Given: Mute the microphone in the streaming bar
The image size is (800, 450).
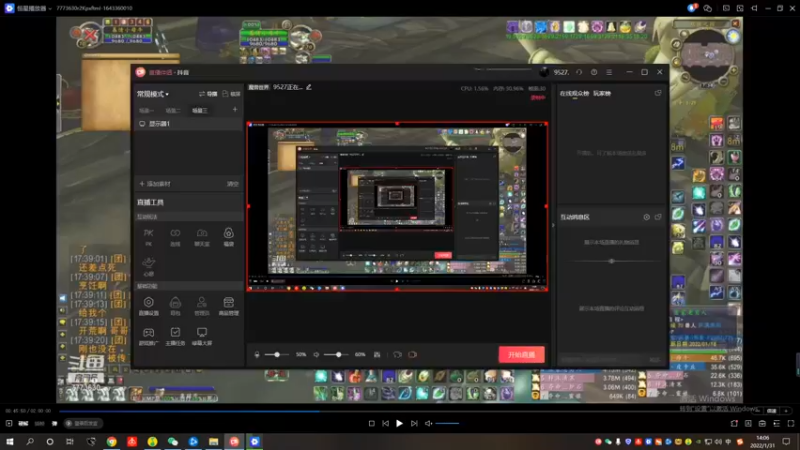Looking at the screenshot, I should click(257, 355).
